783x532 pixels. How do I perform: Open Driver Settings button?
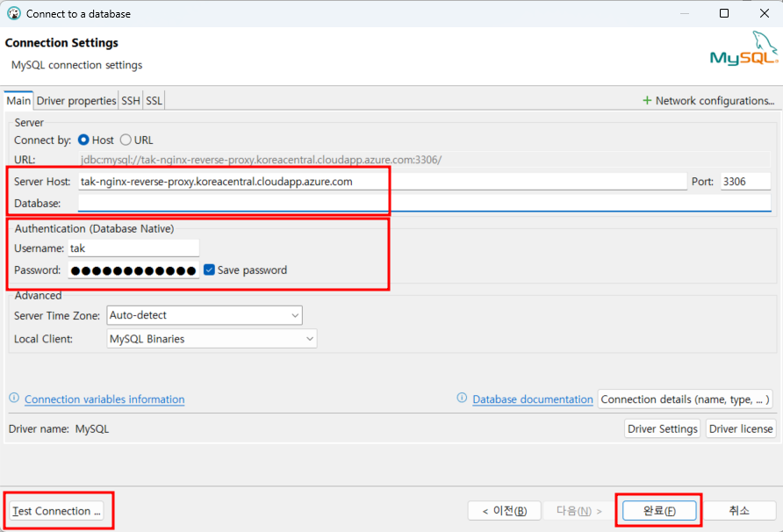click(662, 428)
